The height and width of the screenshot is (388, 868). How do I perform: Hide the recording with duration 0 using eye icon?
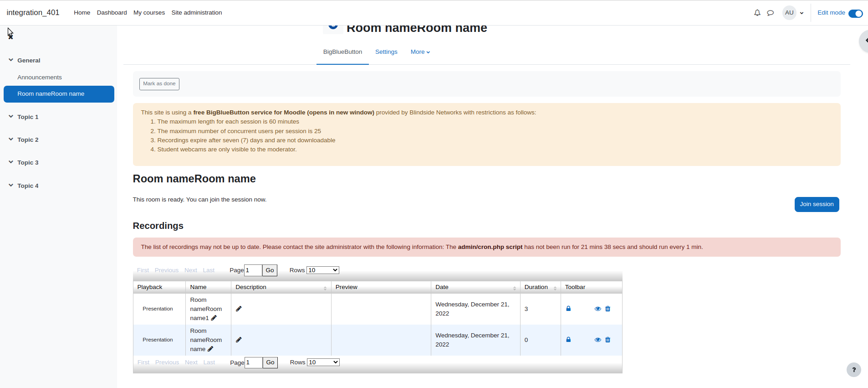point(597,340)
